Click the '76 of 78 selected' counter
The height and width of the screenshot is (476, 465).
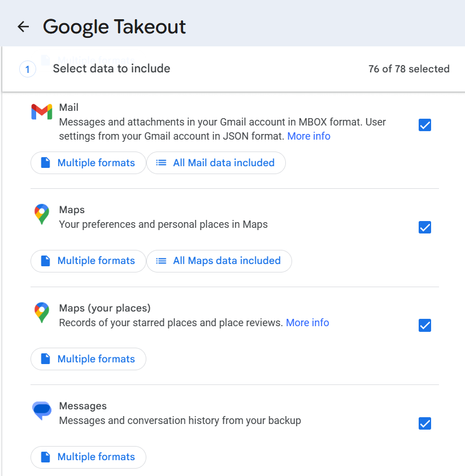point(409,68)
